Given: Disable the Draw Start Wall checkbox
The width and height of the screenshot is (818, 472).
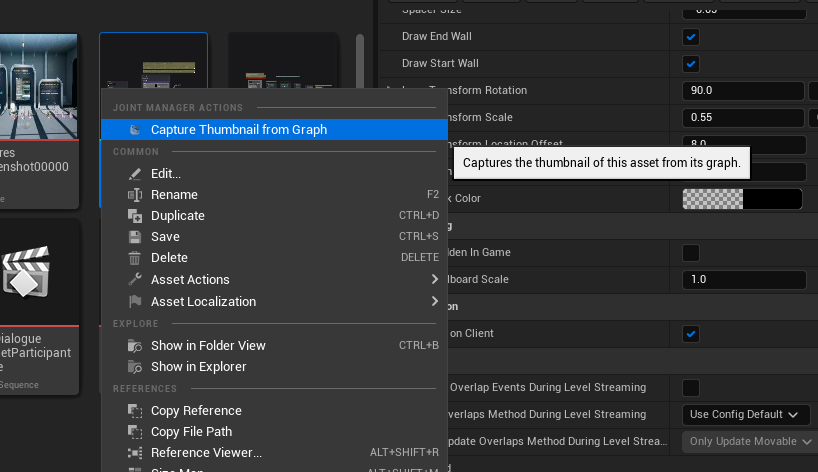Looking at the screenshot, I should (x=690, y=64).
